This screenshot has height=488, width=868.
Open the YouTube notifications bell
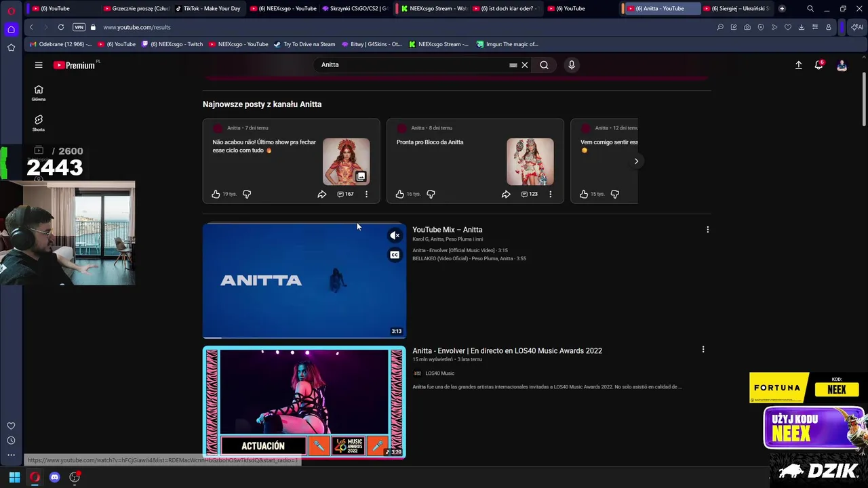click(x=819, y=65)
